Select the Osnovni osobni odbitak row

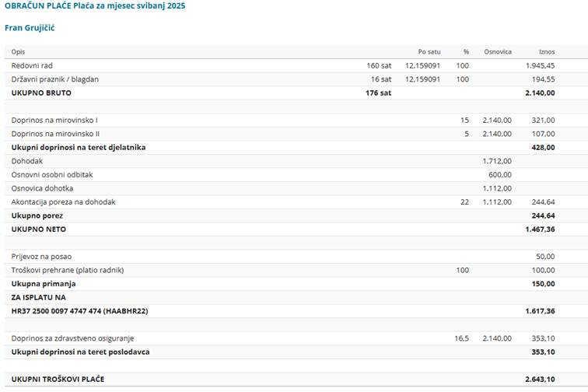coord(296,174)
